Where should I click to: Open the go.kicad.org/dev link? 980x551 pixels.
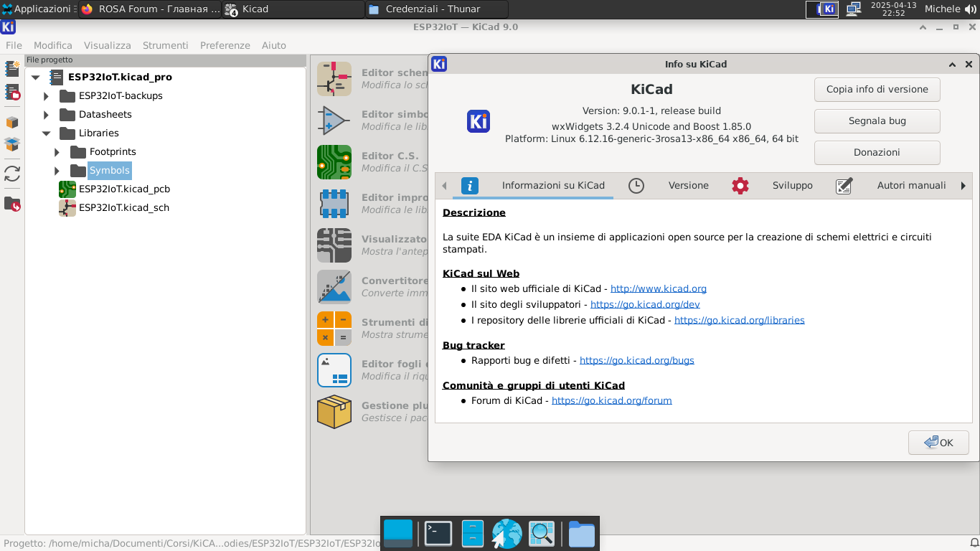pos(645,305)
